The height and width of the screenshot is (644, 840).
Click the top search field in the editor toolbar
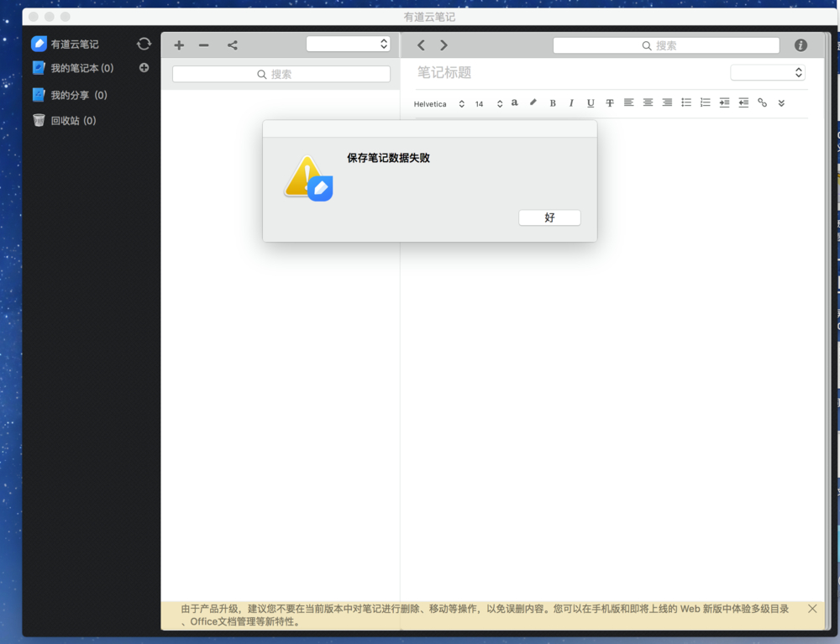click(x=666, y=45)
